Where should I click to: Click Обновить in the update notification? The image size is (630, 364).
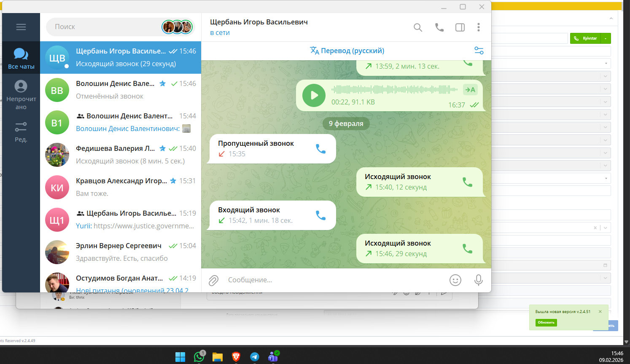[546, 323]
